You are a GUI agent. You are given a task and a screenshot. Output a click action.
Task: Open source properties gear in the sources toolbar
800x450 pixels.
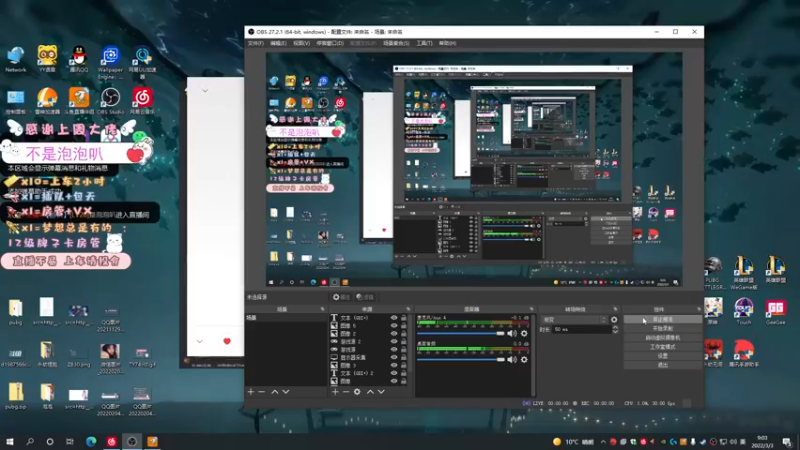(x=357, y=392)
